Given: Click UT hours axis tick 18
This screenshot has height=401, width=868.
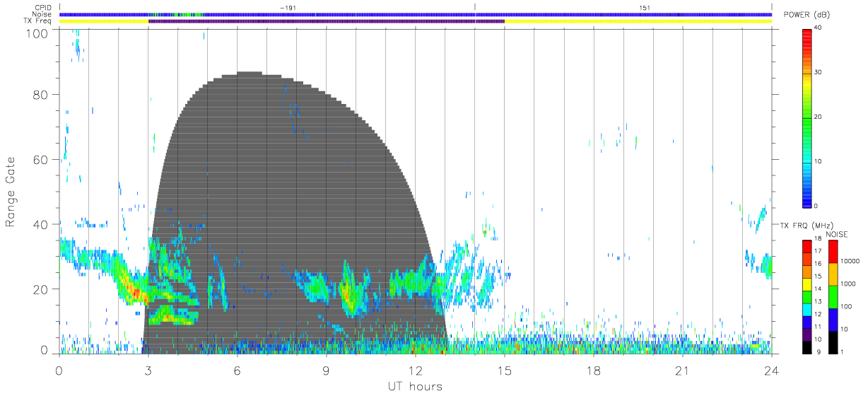Looking at the screenshot, I should click(x=594, y=370).
